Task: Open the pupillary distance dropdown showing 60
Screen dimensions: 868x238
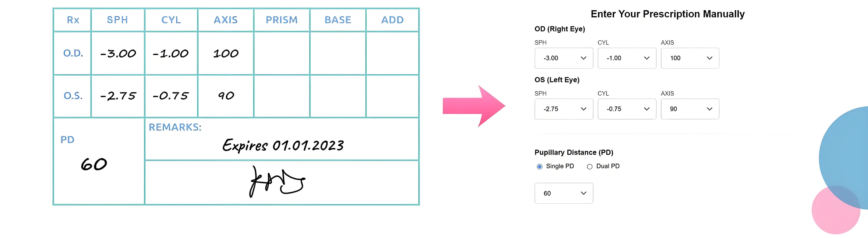Action: [563, 193]
